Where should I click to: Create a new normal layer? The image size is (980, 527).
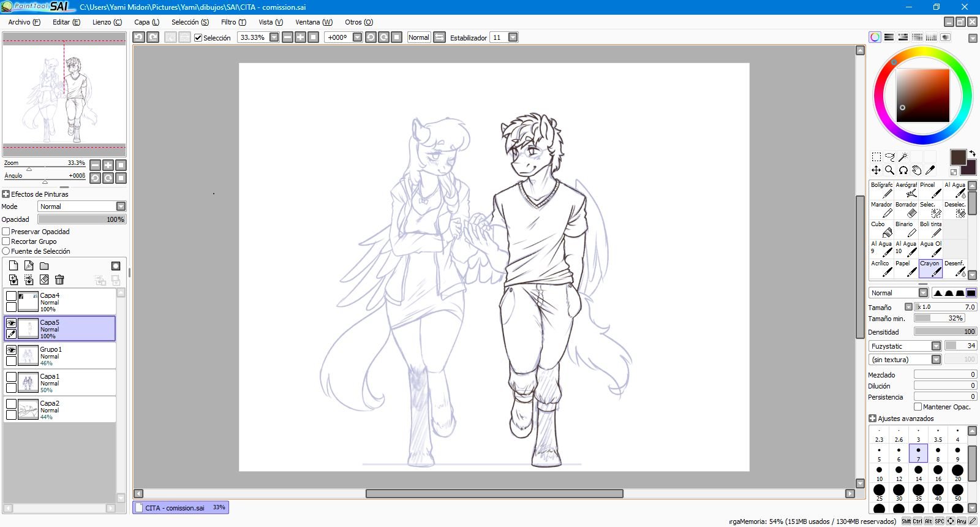(x=13, y=265)
